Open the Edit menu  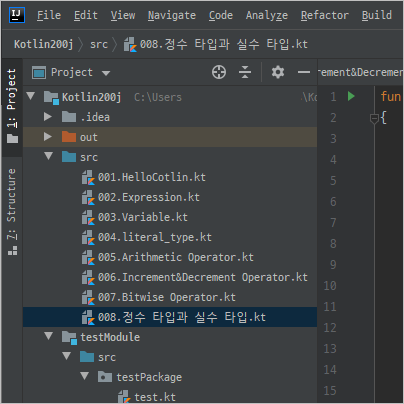[86, 15]
